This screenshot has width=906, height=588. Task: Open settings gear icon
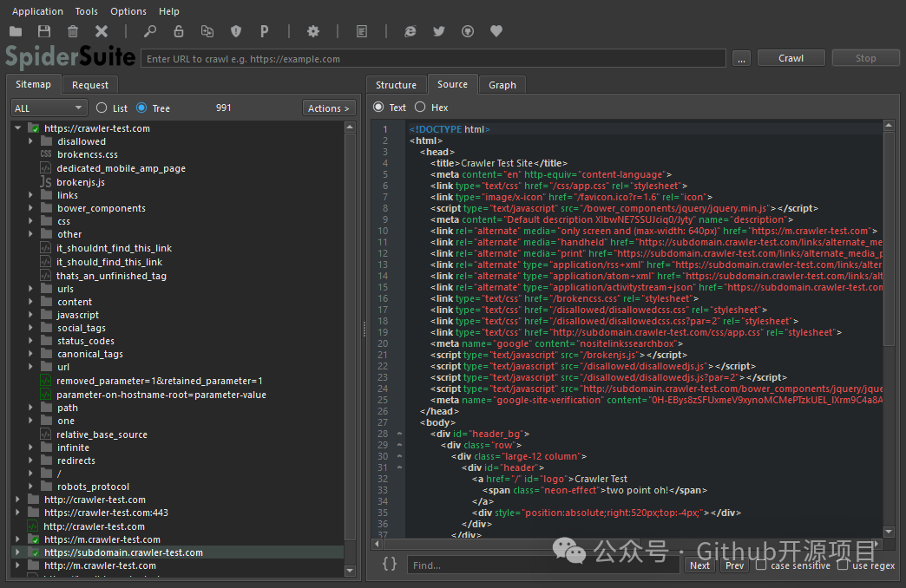313,31
